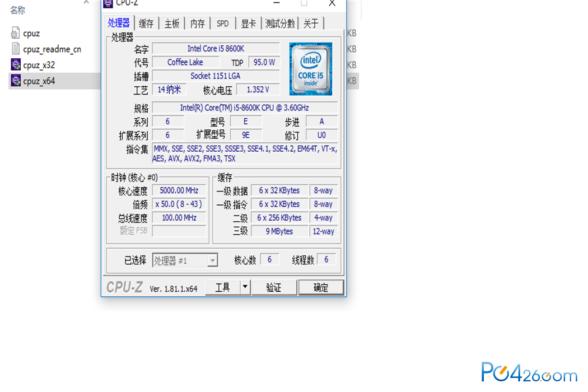Select the cpuz_x32 file name
Image resolution: width=588 pixels, height=392 pixels.
tap(39, 65)
